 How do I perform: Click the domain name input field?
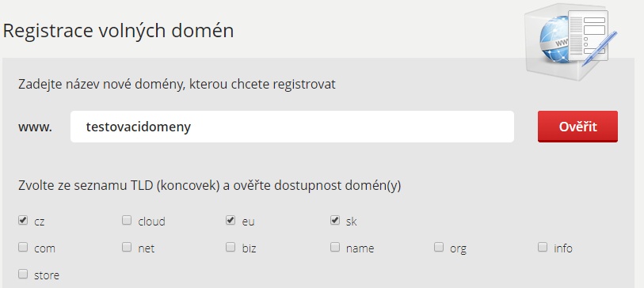pyautogui.click(x=292, y=127)
